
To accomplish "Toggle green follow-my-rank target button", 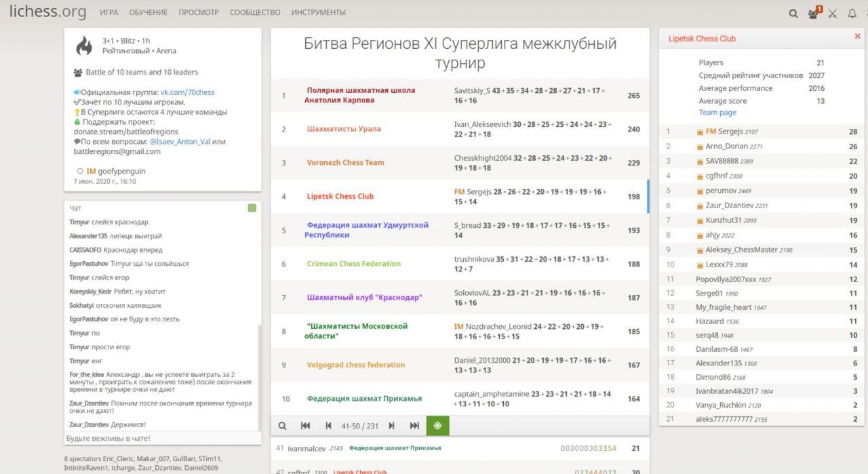I will click(x=437, y=426).
